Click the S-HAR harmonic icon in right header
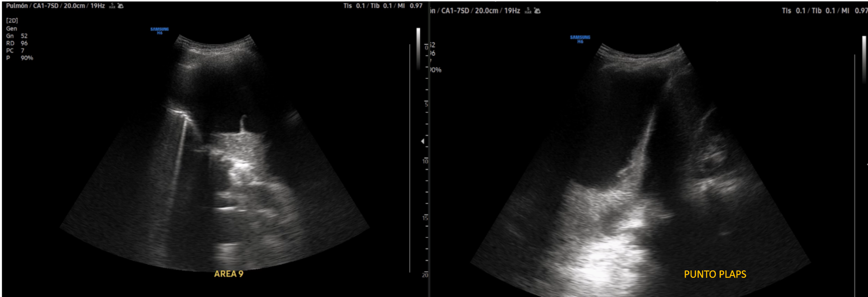The height and width of the screenshot is (297, 868). pyautogui.click(x=528, y=11)
